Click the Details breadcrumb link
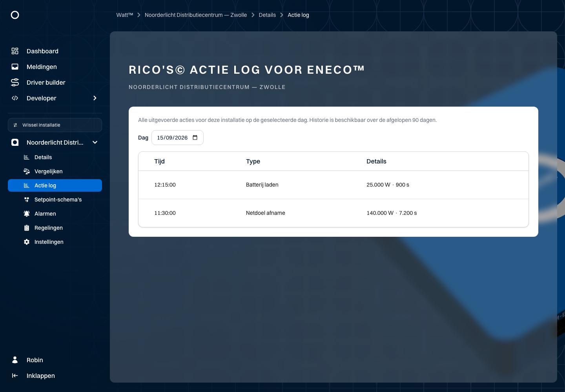 pos(267,15)
